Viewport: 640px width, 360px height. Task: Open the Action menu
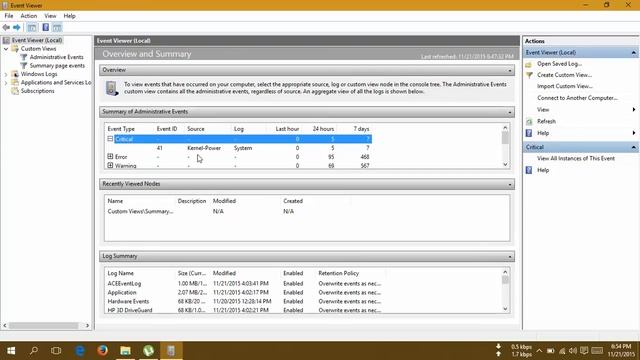click(29, 16)
